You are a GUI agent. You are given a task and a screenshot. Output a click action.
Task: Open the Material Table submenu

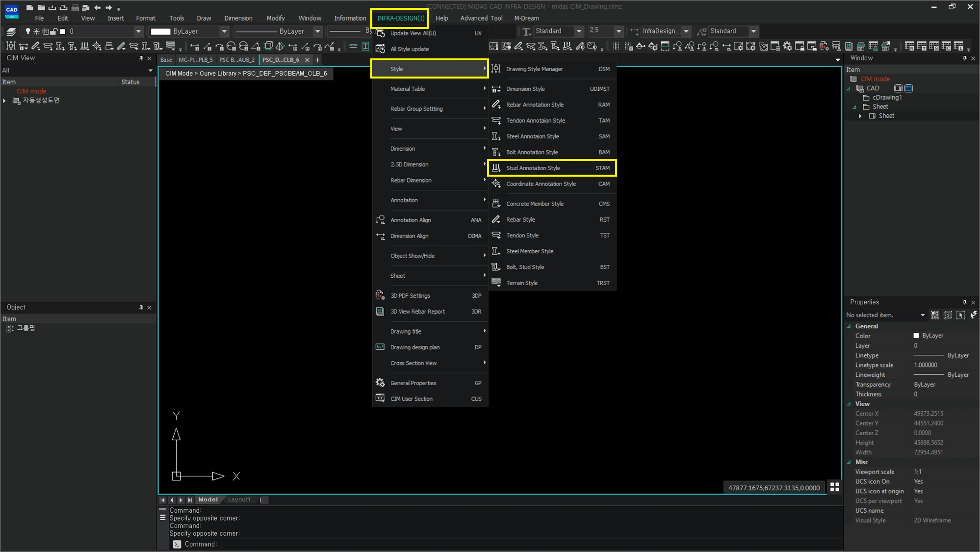pyautogui.click(x=430, y=89)
